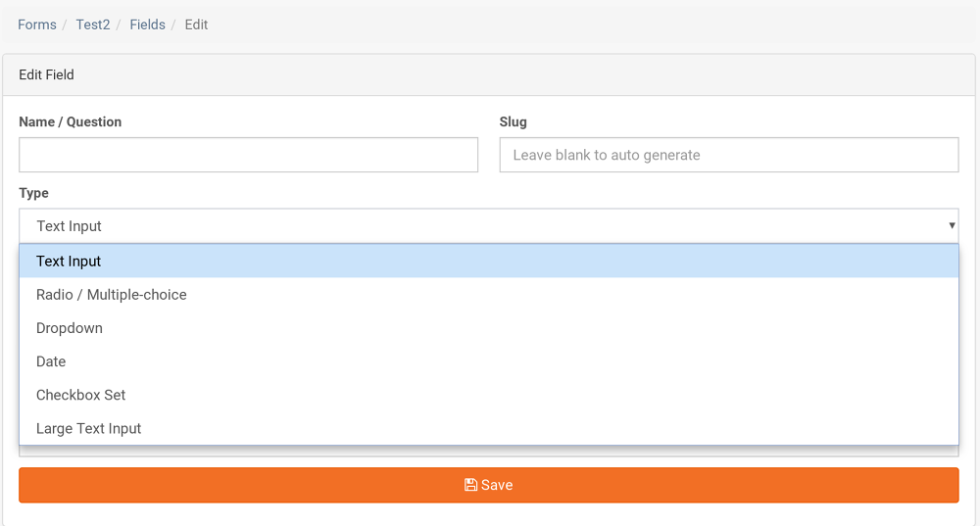980x526 pixels.
Task: Click the floppy disk icon on Save
Action: point(470,485)
